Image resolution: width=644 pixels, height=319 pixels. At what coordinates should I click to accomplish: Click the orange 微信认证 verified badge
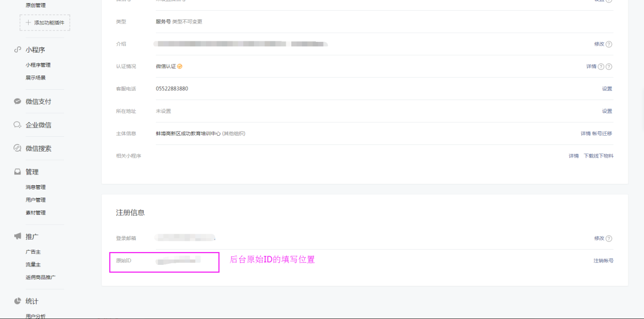(179, 66)
